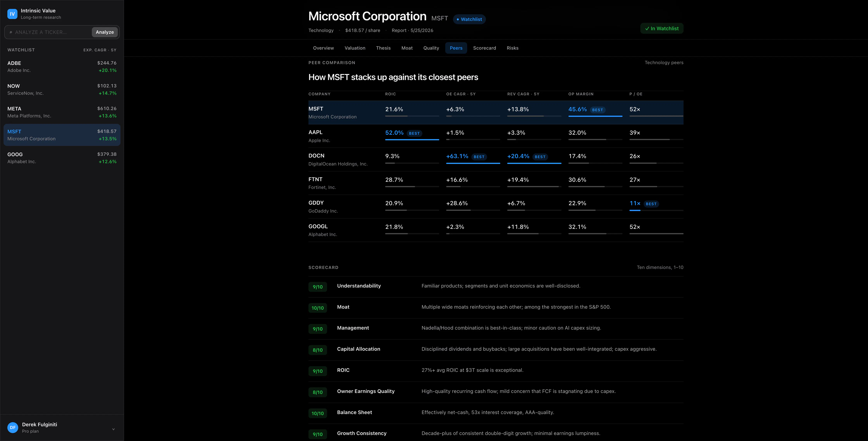Click the ROIC column header
Image resolution: width=868 pixels, height=441 pixels.
click(391, 94)
